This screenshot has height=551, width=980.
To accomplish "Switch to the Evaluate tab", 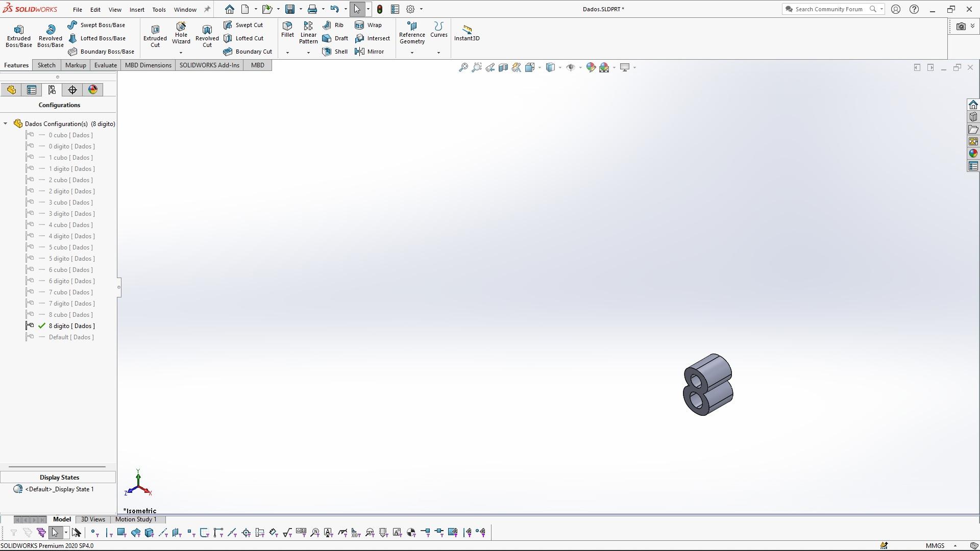I will (x=106, y=65).
